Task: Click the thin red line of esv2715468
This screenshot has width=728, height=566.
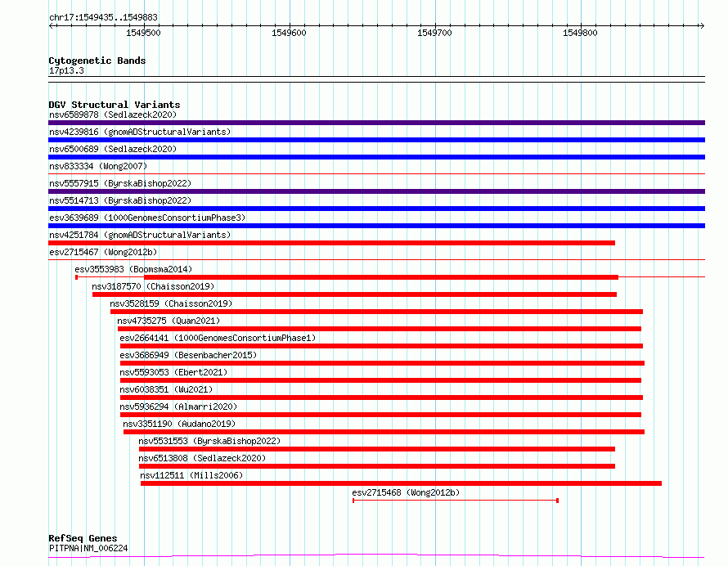Action: pyautogui.click(x=456, y=500)
